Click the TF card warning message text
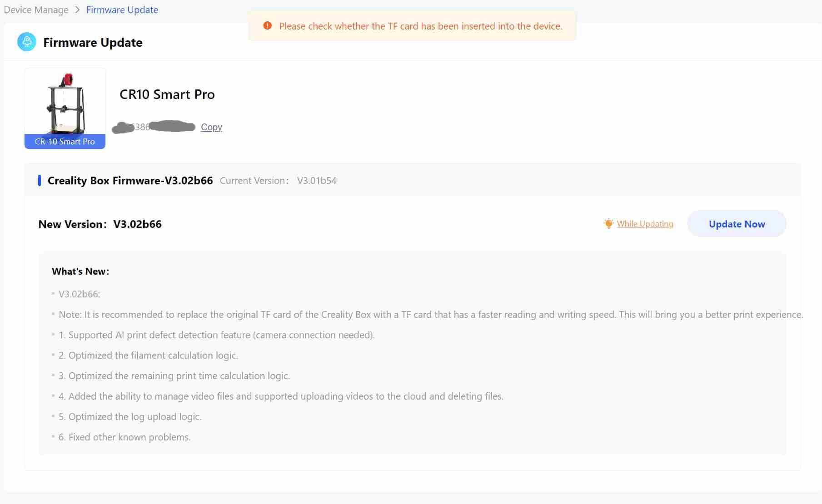 (420, 26)
